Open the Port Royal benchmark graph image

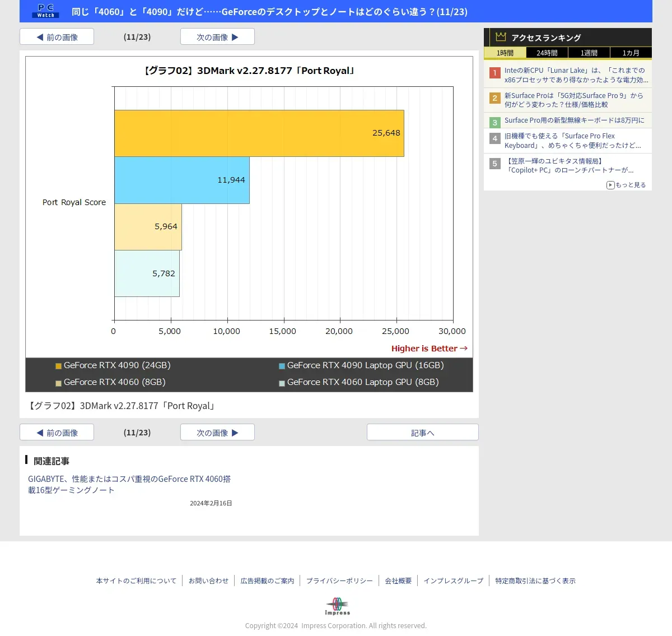tap(249, 224)
